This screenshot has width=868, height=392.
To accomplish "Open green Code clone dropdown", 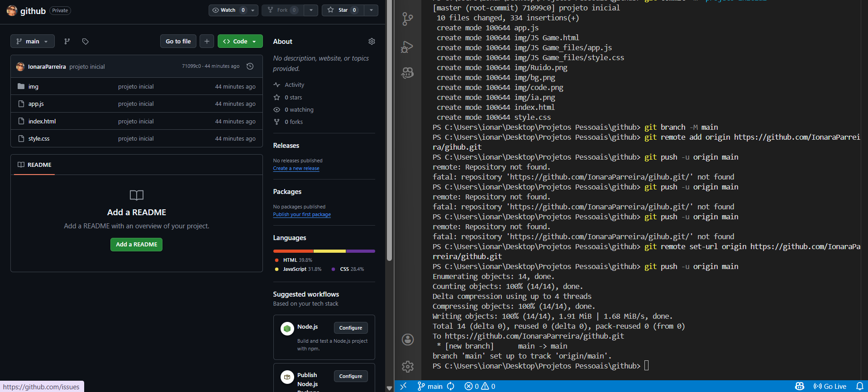I will point(240,41).
